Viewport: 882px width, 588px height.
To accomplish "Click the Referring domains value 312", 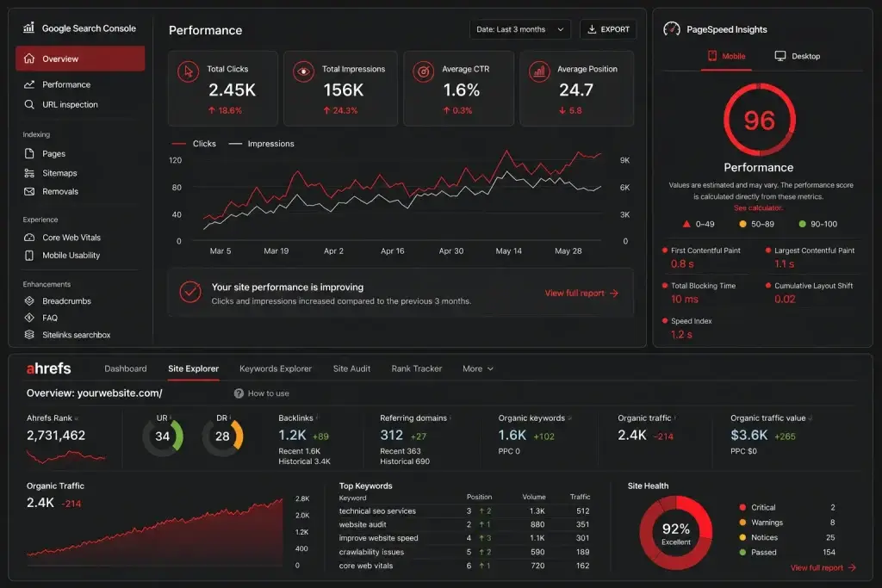I will pos(392,435).
